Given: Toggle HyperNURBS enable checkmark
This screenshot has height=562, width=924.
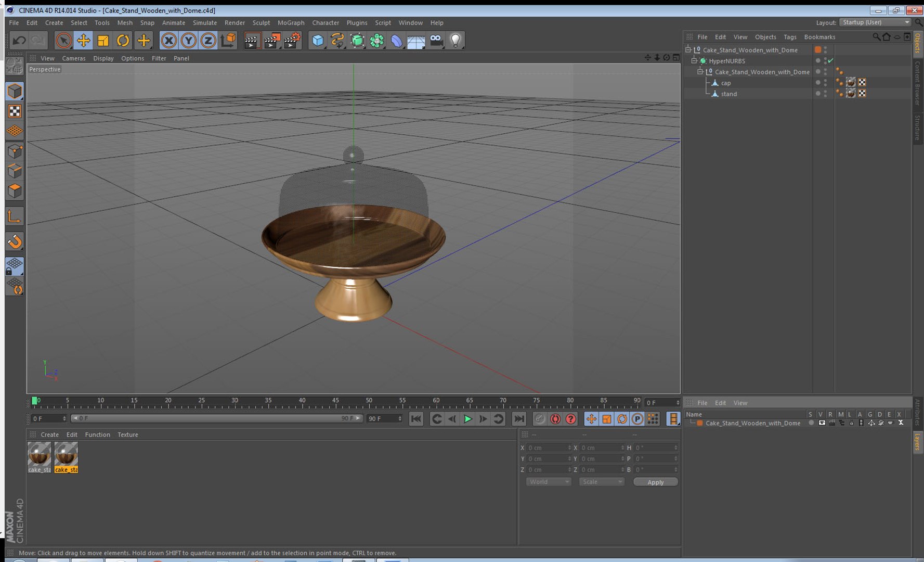Looking at the screenshot, I should (831, 61).
